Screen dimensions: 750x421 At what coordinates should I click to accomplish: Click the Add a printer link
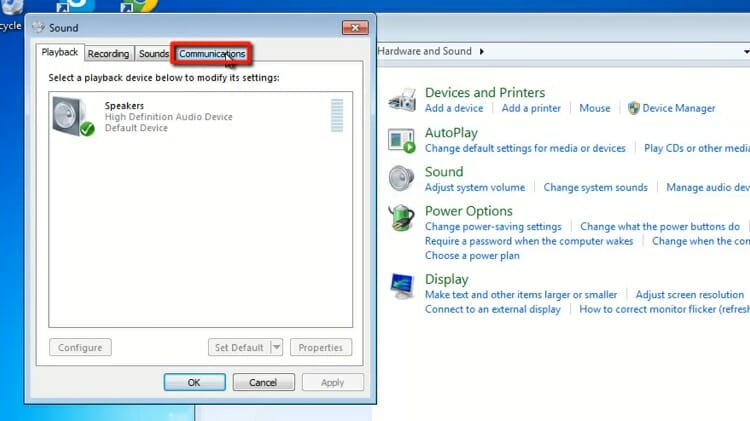pos(531,108)
